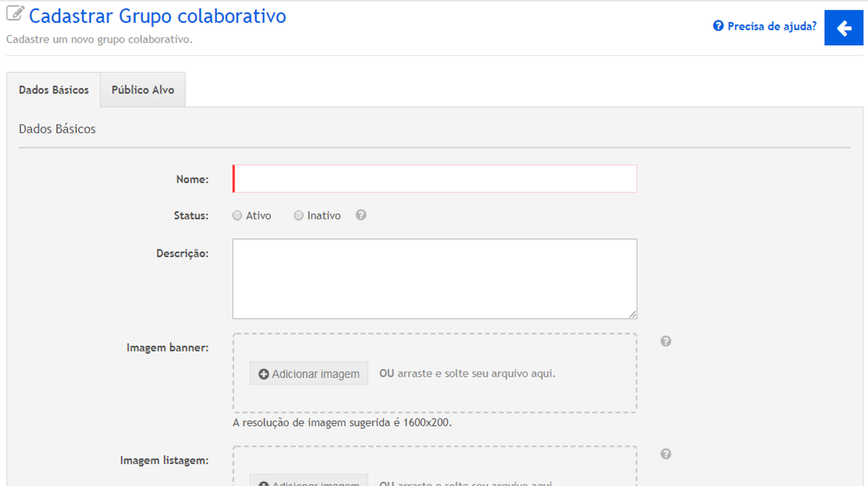Go back using the blue arrow button
The width and height of the screenshot is (868, 486).
point(843,28)
